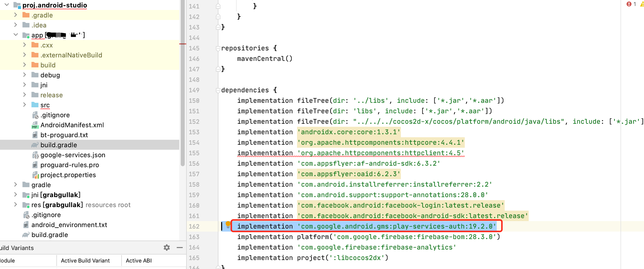Click the play-services-auth:19.2.0 dependency string
Image resolution: width=644 pixels, height=269 pixels.
point(397,226)
